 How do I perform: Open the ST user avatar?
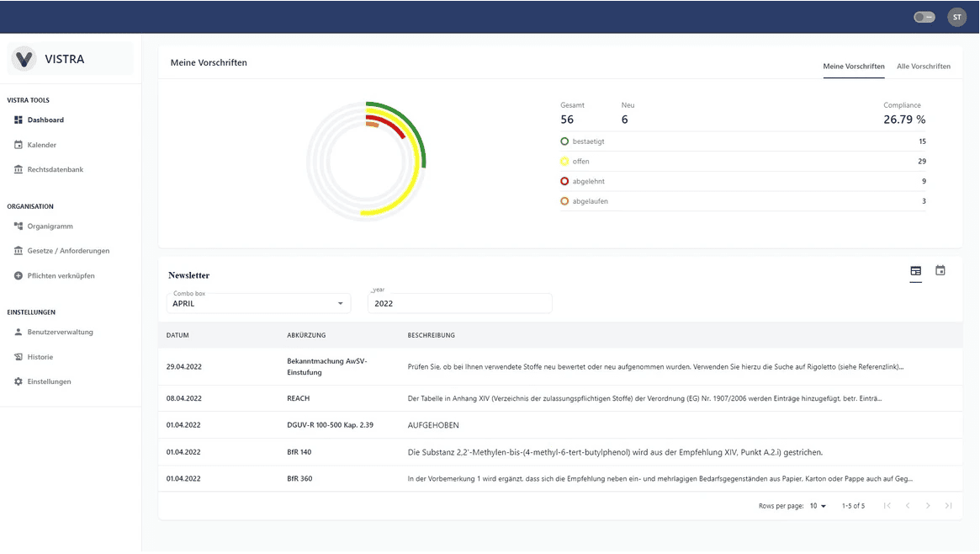coord(957,17)
